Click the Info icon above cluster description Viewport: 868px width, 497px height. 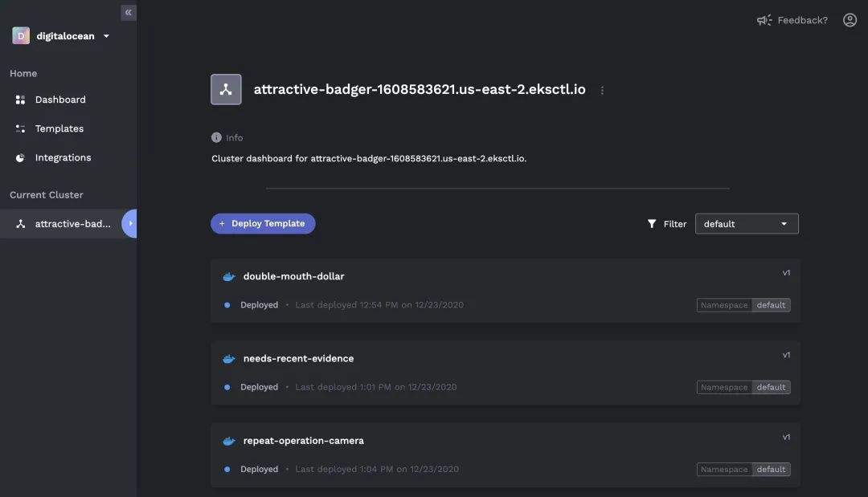216,137
